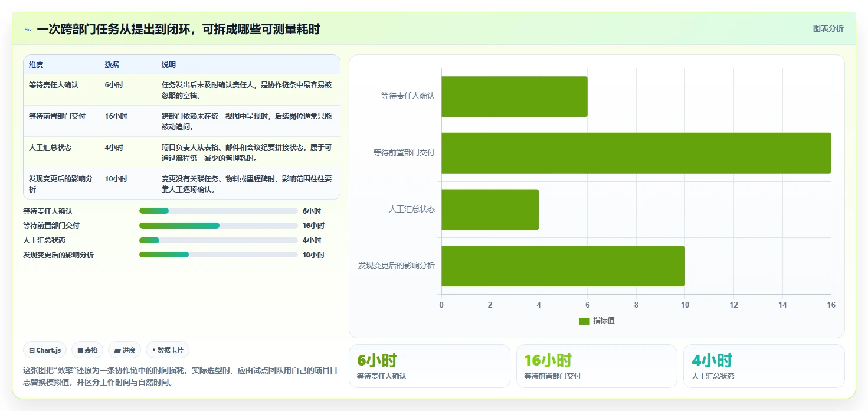Click the footer note starting 这张图把

tap(180, 376)
